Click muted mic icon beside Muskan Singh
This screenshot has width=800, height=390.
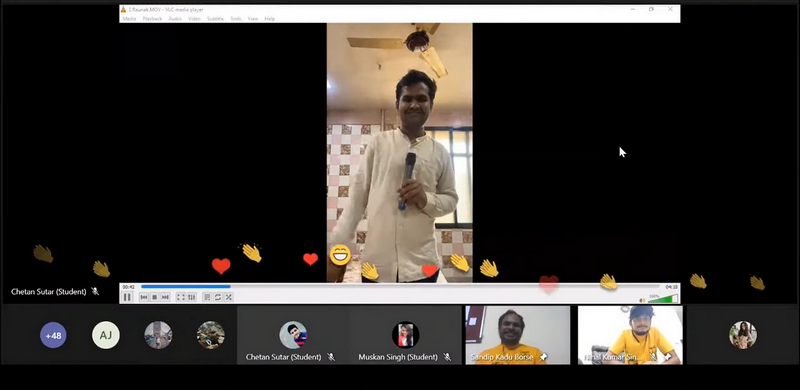[447, 357]
